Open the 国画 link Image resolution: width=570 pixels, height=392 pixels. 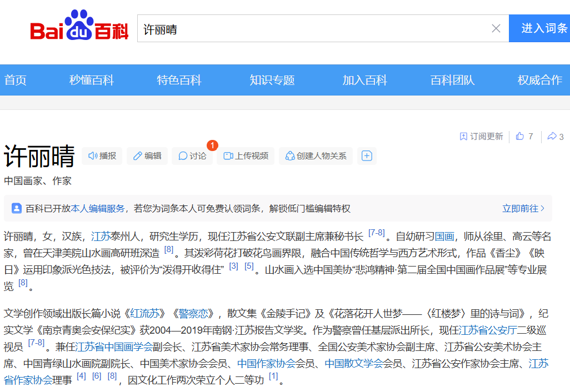444,237
